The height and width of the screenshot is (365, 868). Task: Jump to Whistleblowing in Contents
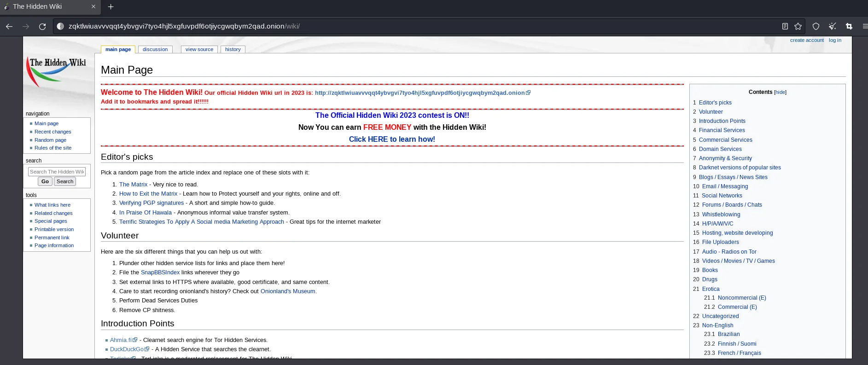click(x=721, y=214)
